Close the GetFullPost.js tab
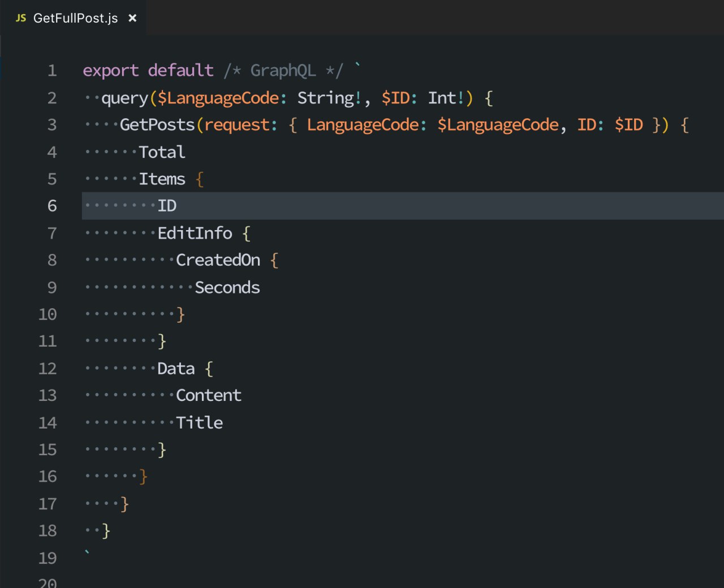Image resolution: width=724 pixels, height=588 pixels. 132,18
